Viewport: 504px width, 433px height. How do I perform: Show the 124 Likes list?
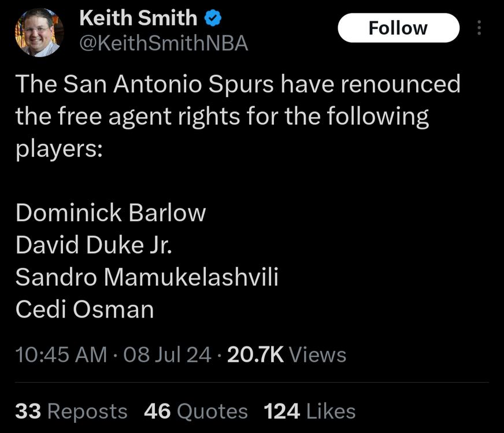pyautogui.click(x=309, y=411)
